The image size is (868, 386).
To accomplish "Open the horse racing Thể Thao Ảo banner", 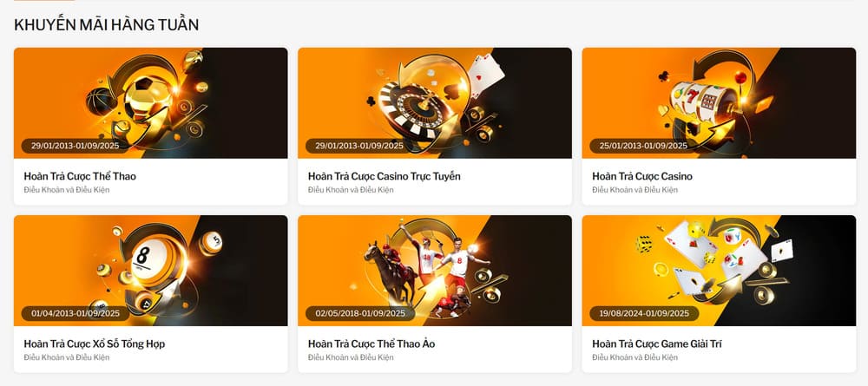I will coord(435,271).
